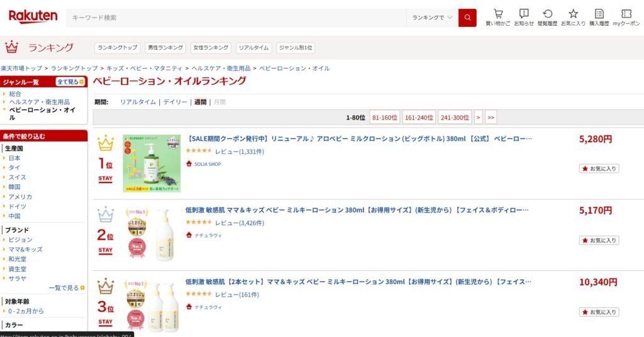Filter by country アメリカ

[x=20, y=197]
